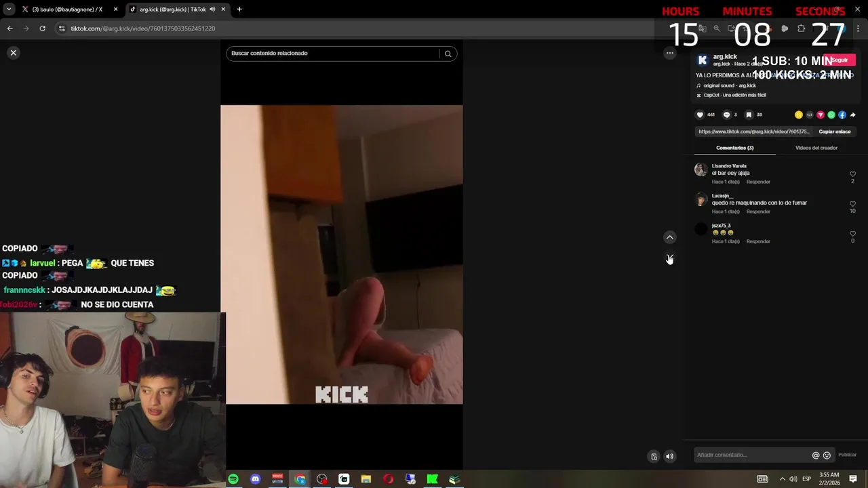Toggle video mute with speaker icon
Image resolution: width=868 pixels, height=488 pixels.
(669, 456)
